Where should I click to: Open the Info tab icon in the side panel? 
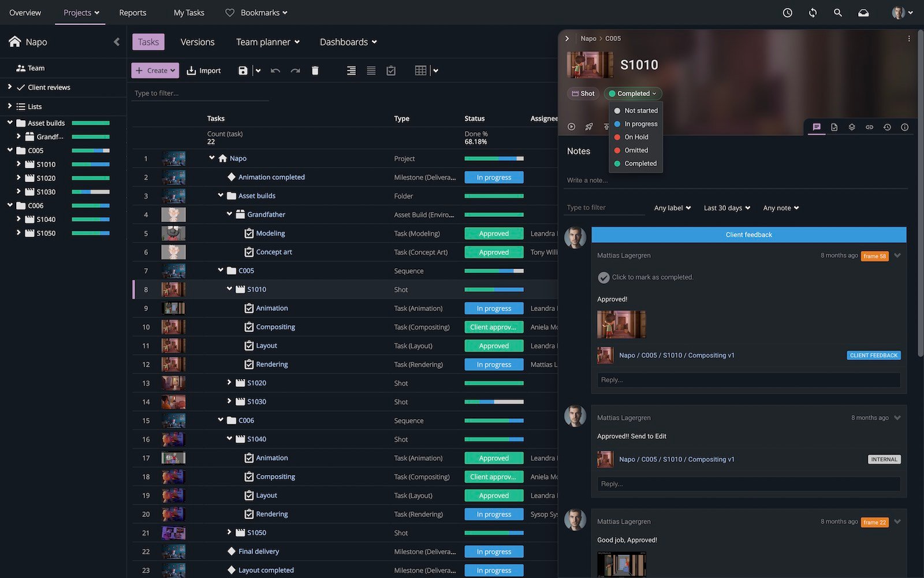pos(904,127)
